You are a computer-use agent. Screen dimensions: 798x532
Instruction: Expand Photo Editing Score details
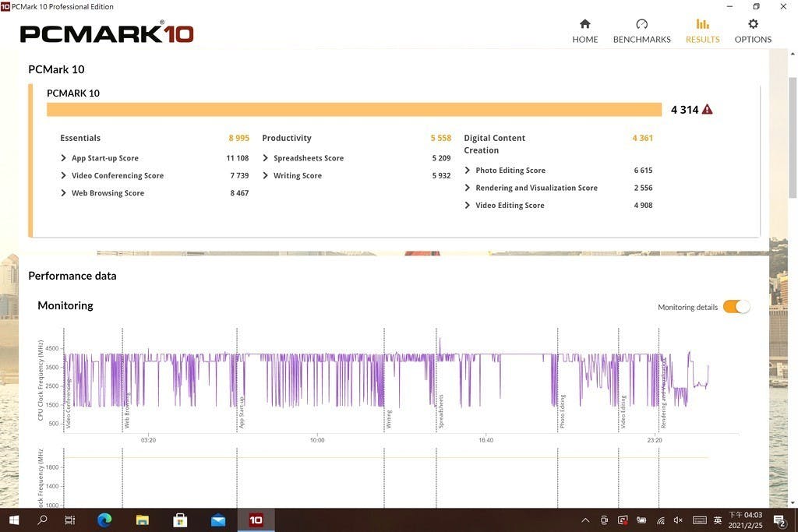tap(468, 171)
